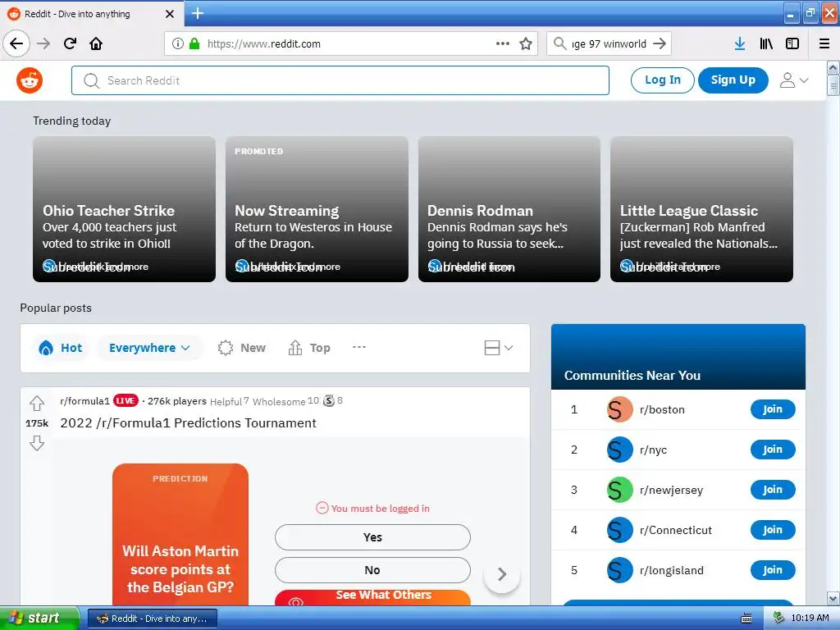Go to the browser Home page

click(x=96, y=43)
